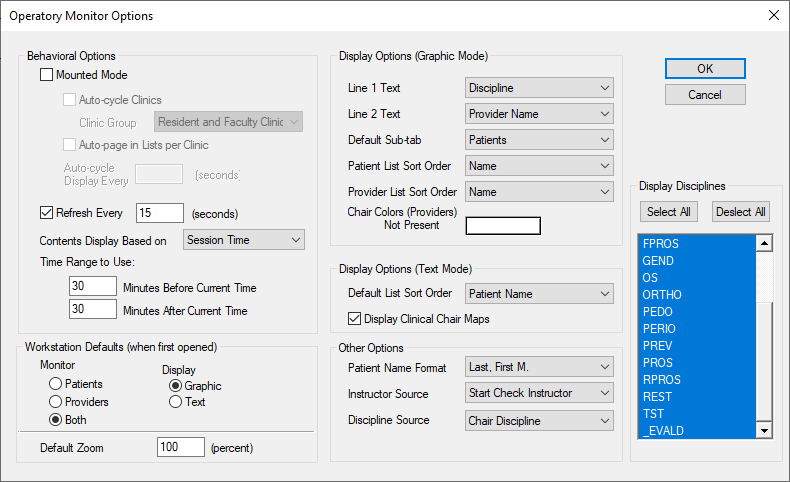Enable the Mounted Mode checkbox

46,75
